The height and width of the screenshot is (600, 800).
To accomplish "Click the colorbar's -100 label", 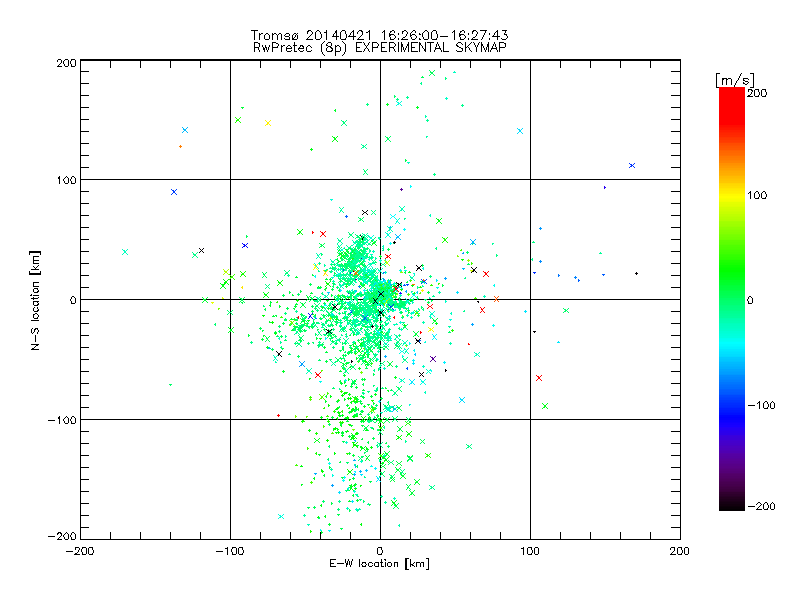I will coord(761,405).
